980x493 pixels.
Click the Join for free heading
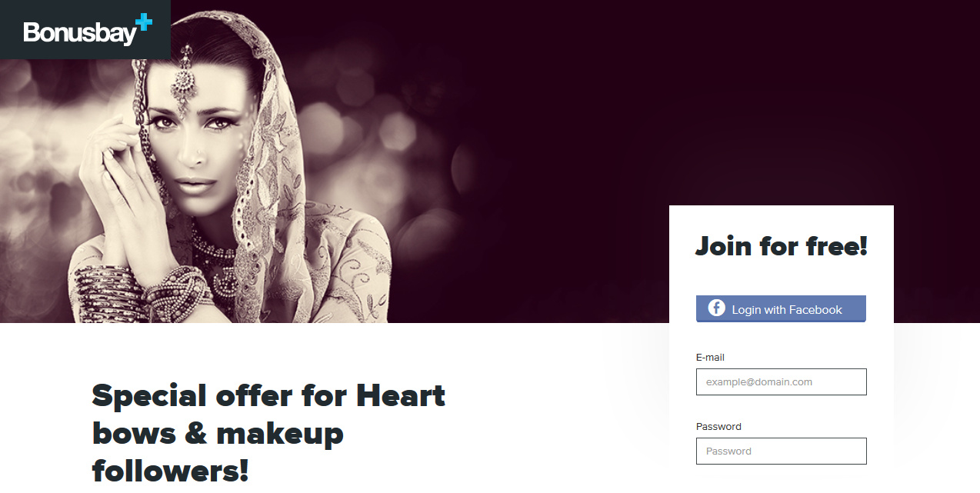pos(782,246)
